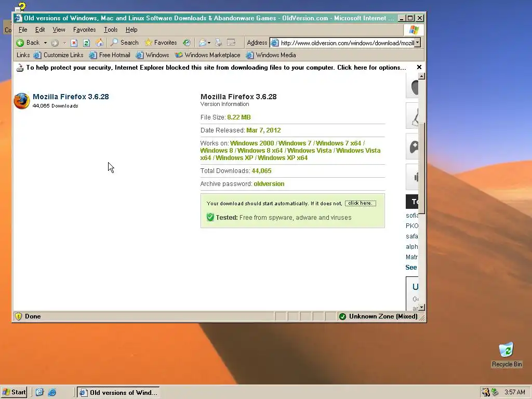Image resolution: width=532 pixels, height=399 pixels.
Task: Open the File menu
Action: click(x=23, y=30)
